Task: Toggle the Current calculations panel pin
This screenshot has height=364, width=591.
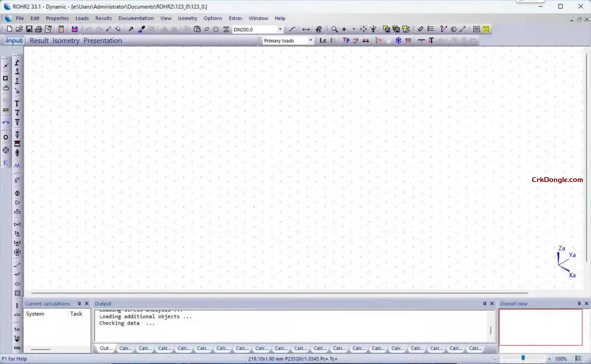Action: 80,303
